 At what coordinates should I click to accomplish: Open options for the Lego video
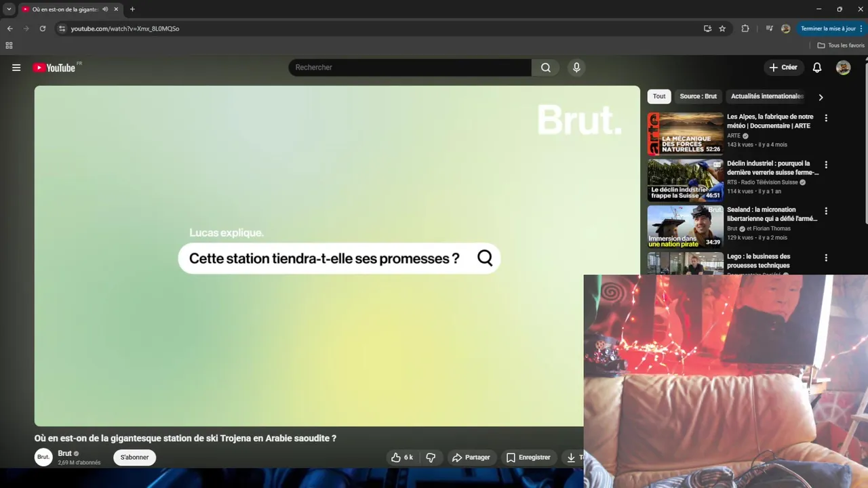(826, 258)
